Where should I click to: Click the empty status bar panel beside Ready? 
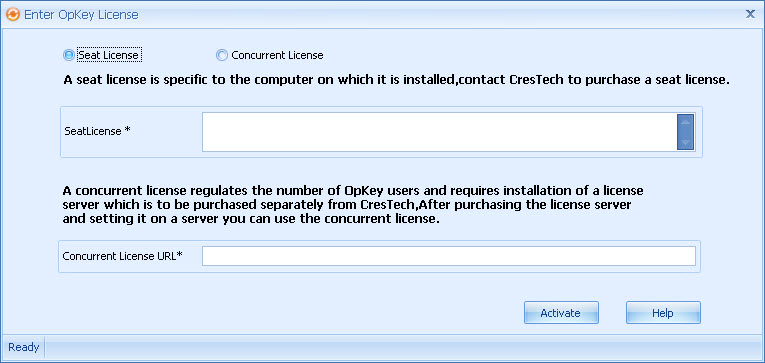tap(403, 347)
